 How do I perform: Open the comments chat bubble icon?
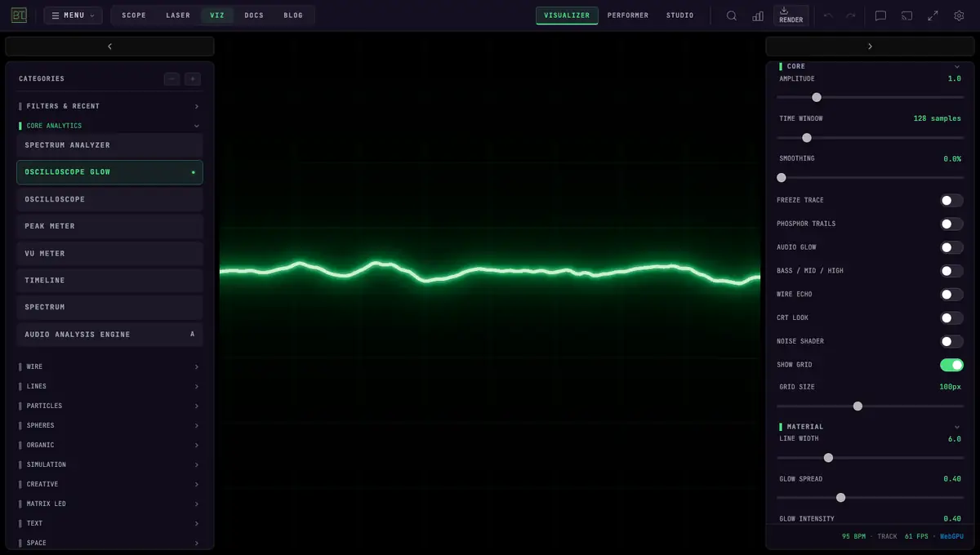click(x=880, y=16)
